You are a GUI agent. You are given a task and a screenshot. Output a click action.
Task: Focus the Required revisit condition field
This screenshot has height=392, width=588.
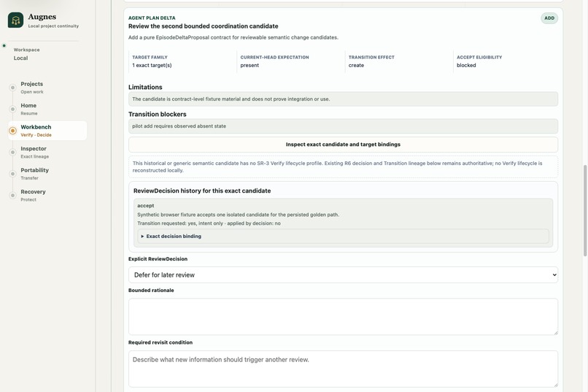(343, 369)
